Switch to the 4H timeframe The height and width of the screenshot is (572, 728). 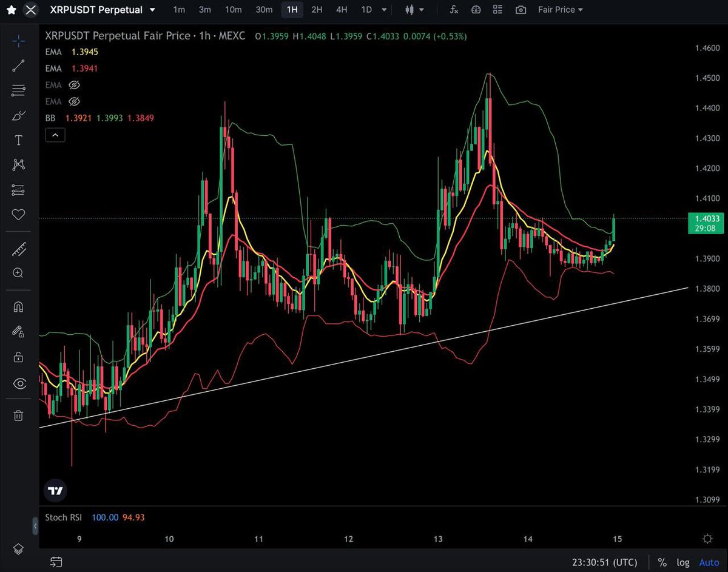342,10
